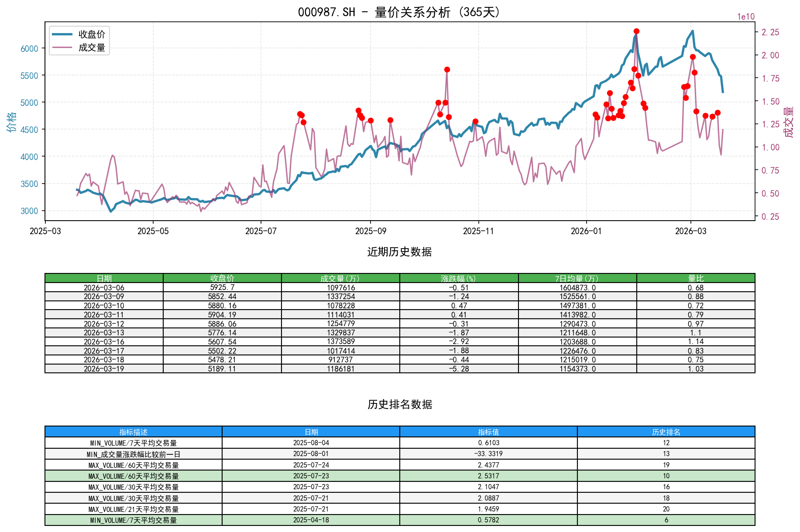Click the first red marker near late July 2025
This screenshot has height=532, width=800.
(x=299, y=113)
